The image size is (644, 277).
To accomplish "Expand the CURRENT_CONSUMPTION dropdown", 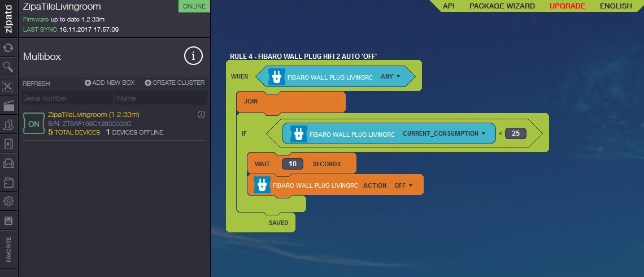I will (x=444, y=133).
